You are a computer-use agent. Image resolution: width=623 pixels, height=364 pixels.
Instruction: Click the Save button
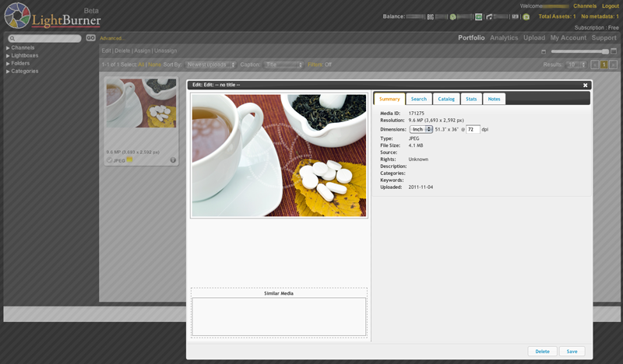[572, 352]
